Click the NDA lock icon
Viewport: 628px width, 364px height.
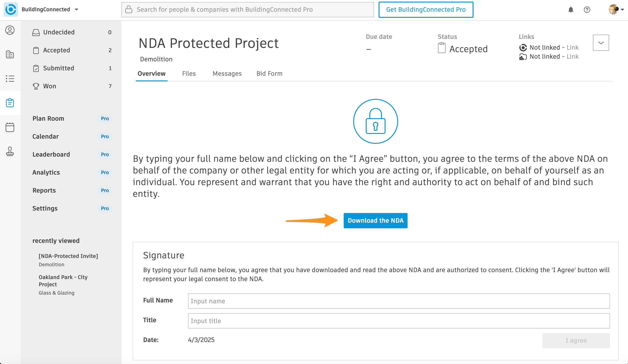click(x=376, y=121)
